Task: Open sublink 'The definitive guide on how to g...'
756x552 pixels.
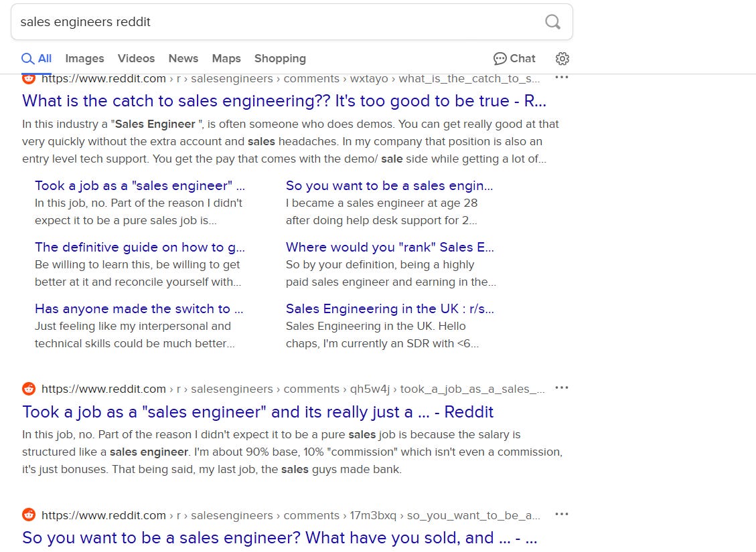Action: [x=140, y=248]
